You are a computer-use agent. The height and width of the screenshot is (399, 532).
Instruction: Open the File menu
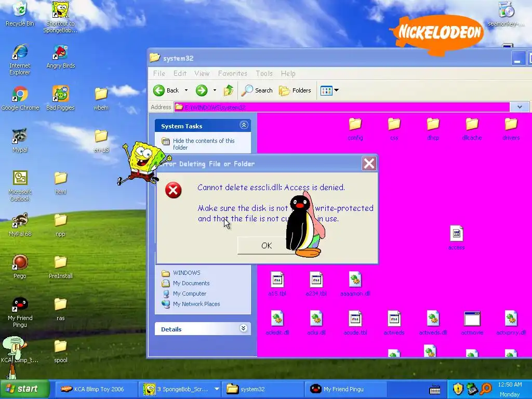[159, 73]
